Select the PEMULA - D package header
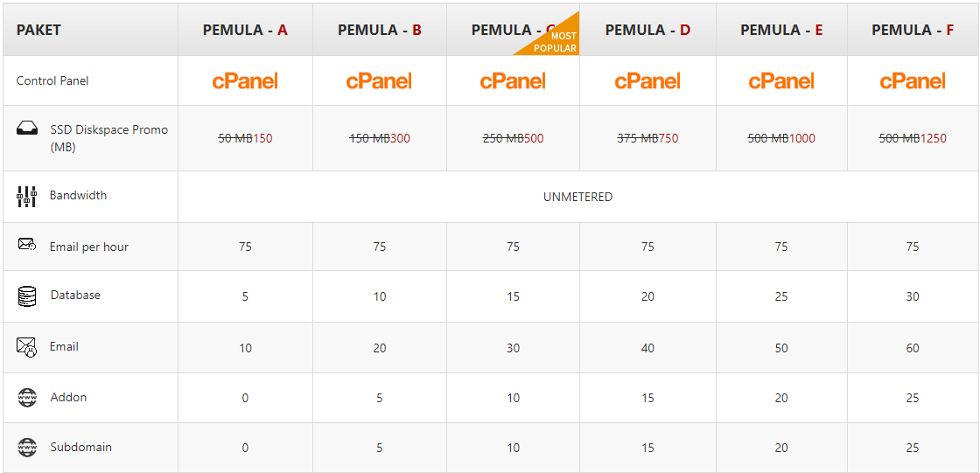The width and height of the screenshot is (980, 473). point(647,30)
